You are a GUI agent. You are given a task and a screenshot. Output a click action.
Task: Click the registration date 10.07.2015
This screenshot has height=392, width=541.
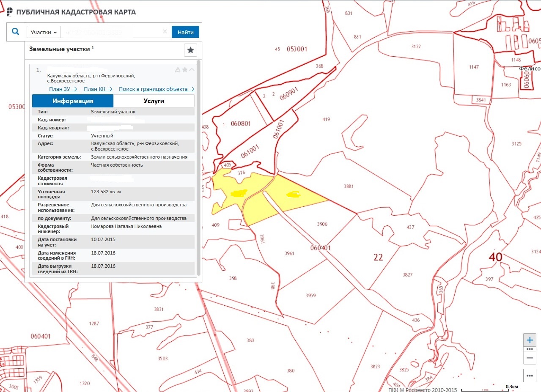(x=103, y=239)
